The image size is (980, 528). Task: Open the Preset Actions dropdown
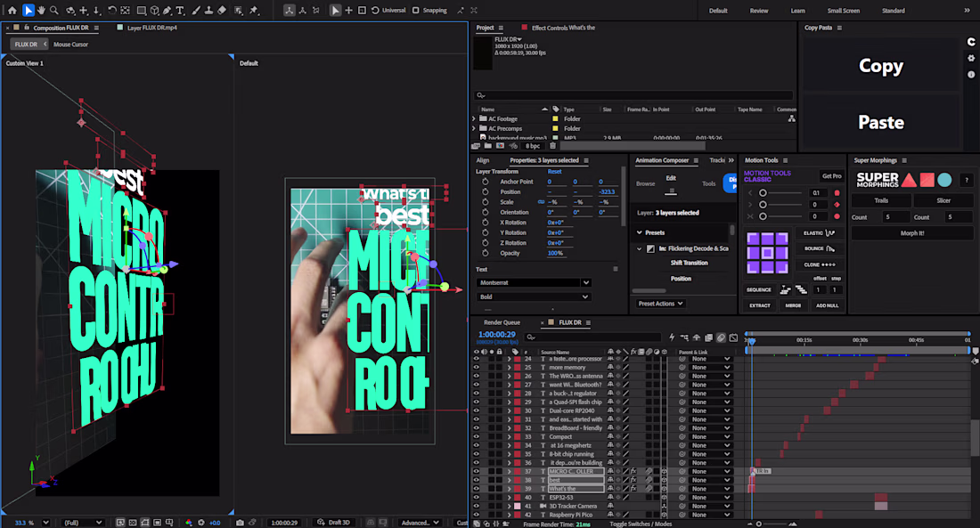pos(660,304)
